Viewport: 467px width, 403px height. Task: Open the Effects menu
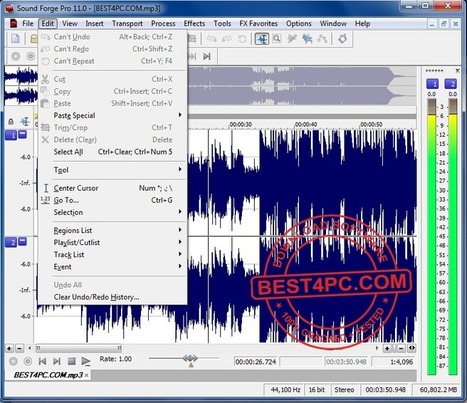(194, 24)
